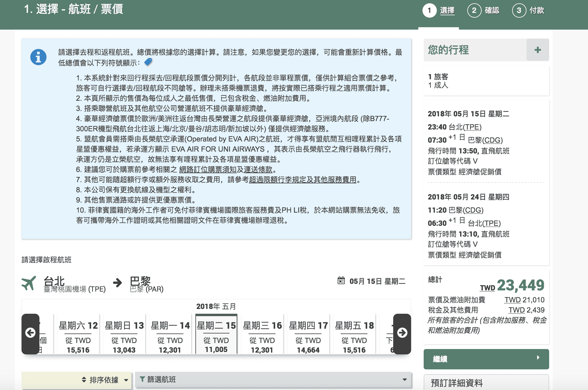Click the arrow on 繼續 button
Screen dimensions: 588x390
coord(538,357)
